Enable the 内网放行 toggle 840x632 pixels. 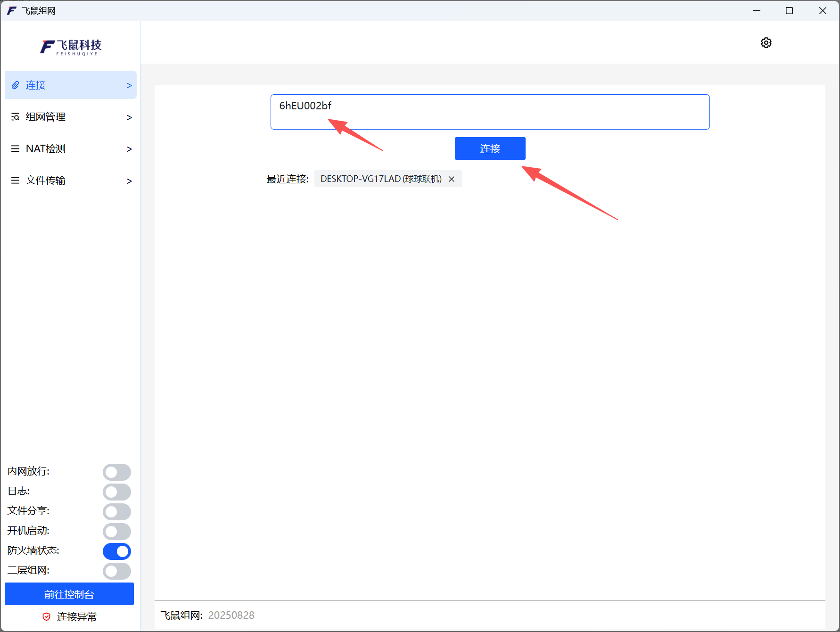pyautogui.click(x=116, y=472)
